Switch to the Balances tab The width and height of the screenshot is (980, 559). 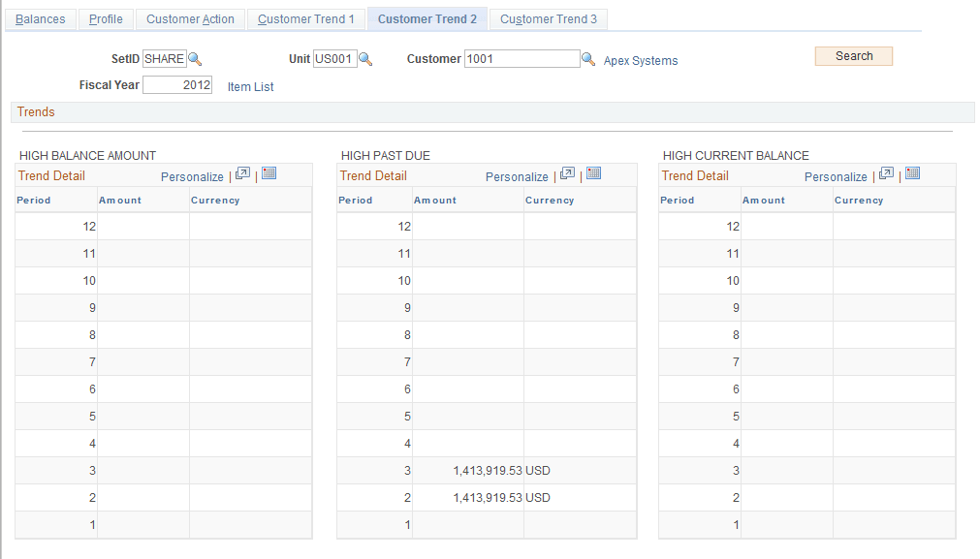point(40,18)
